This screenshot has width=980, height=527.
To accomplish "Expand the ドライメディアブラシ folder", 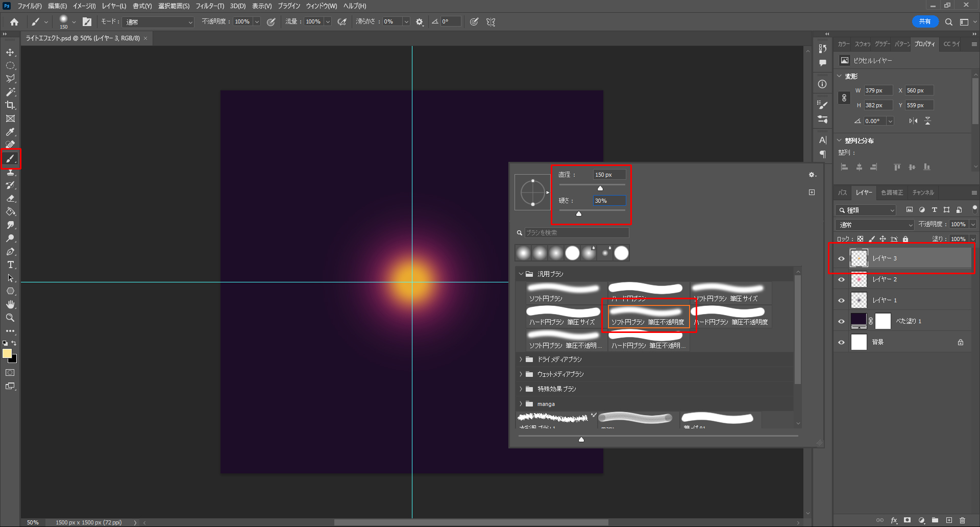I will click(521, 360).
